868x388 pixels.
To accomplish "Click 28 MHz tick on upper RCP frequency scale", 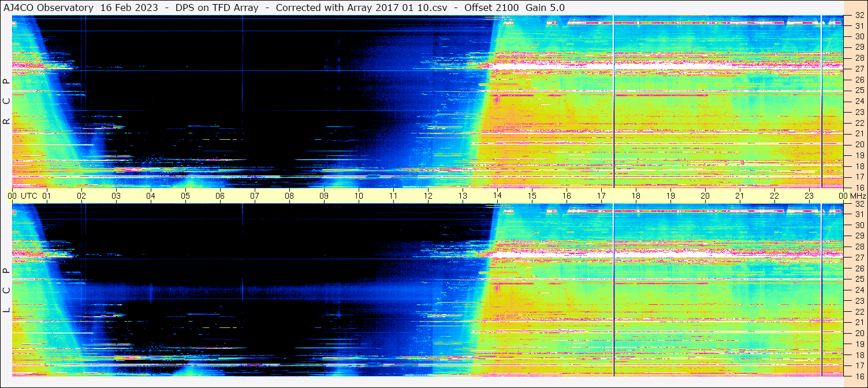I will (x=859, y=58).
